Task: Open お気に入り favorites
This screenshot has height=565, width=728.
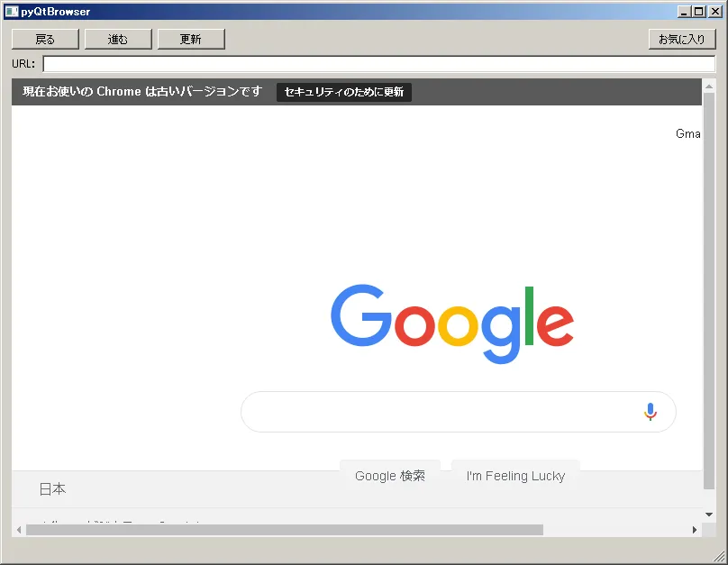Action: click(x=682, y=40)
